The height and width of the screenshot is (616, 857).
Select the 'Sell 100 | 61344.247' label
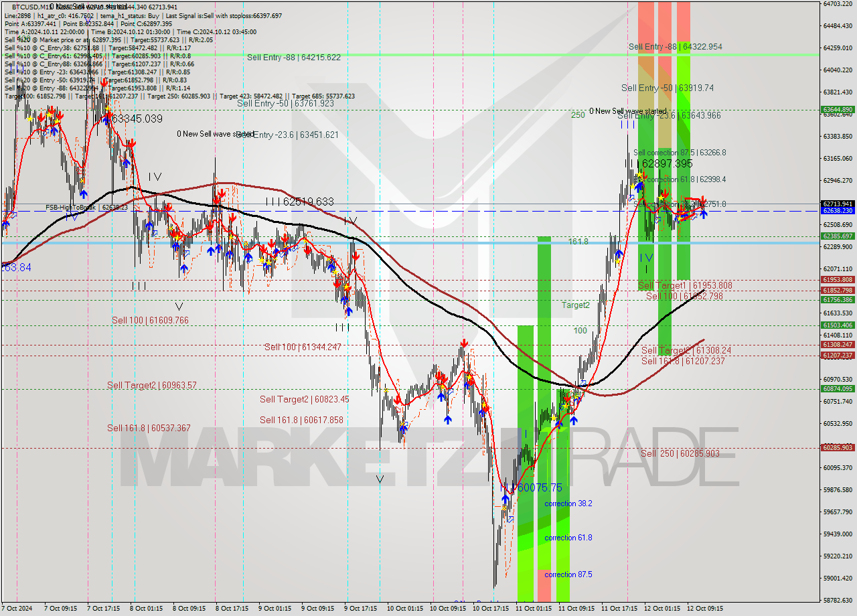click(x=303, y=347)
